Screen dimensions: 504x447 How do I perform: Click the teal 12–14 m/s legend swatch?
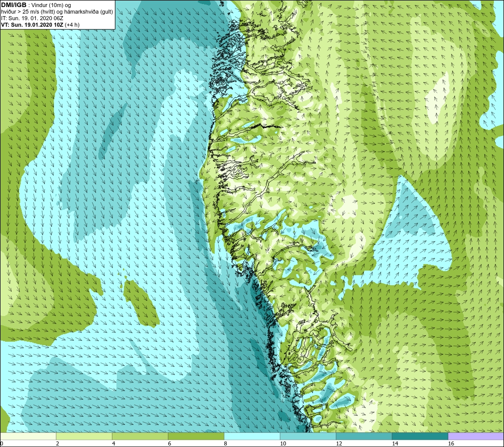[x=364, y=436]
